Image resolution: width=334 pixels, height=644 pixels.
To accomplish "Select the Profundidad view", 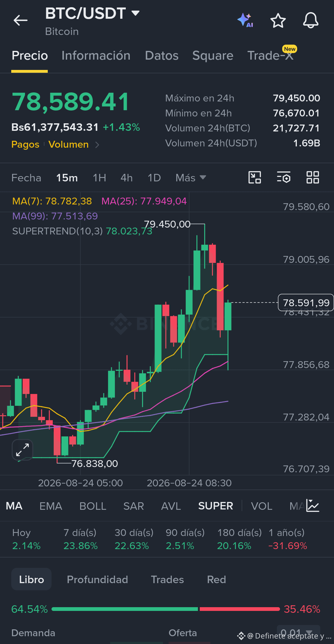I will coord(97,579).
